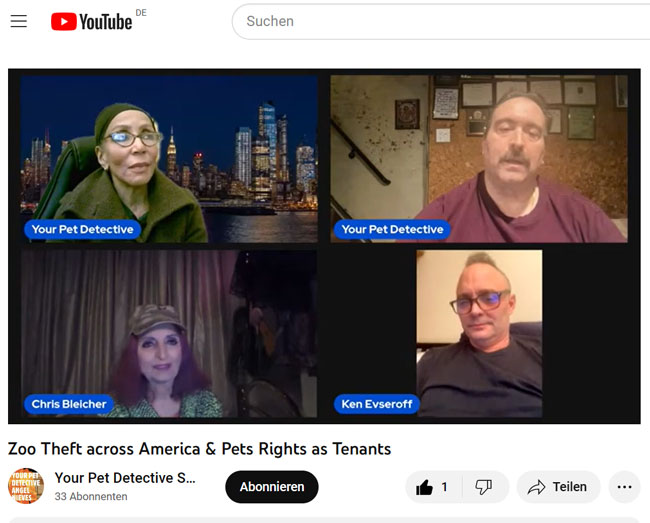Click the YouTube logo to go home

coord(92,21)
